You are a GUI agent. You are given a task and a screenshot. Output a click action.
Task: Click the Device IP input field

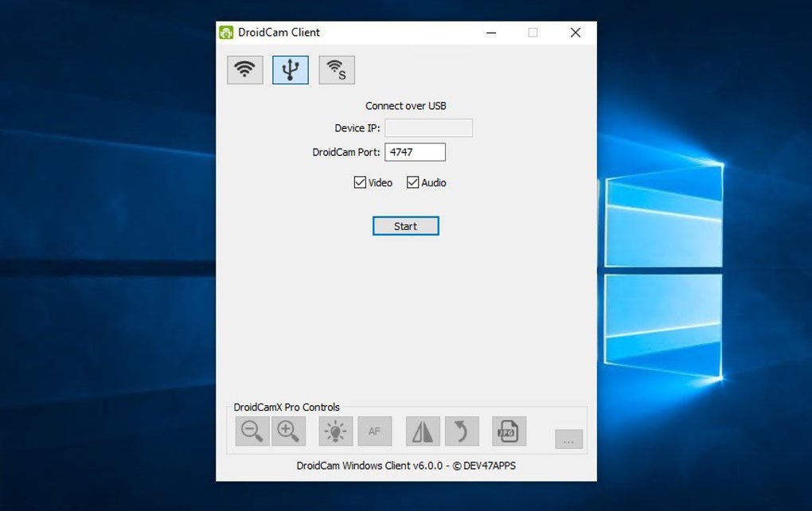tap(428, 128)
